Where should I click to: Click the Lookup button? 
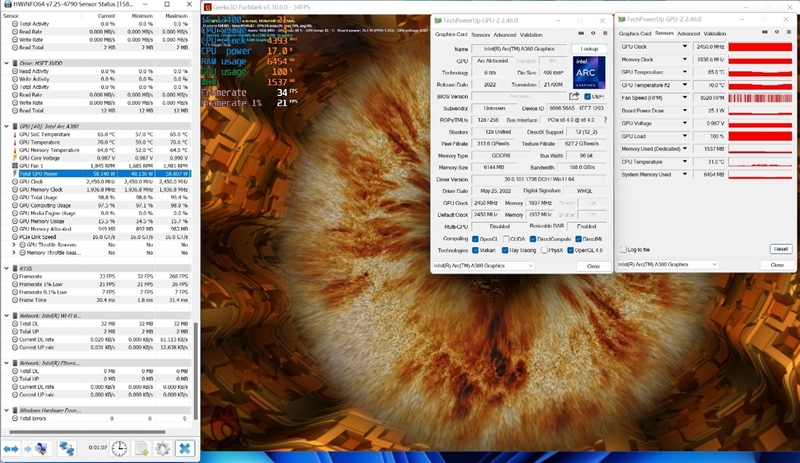pyautogui.click(x=589, y=48)
